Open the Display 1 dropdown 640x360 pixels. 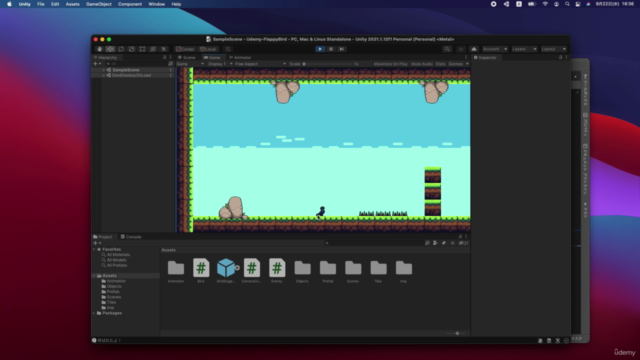pos(220,64)
